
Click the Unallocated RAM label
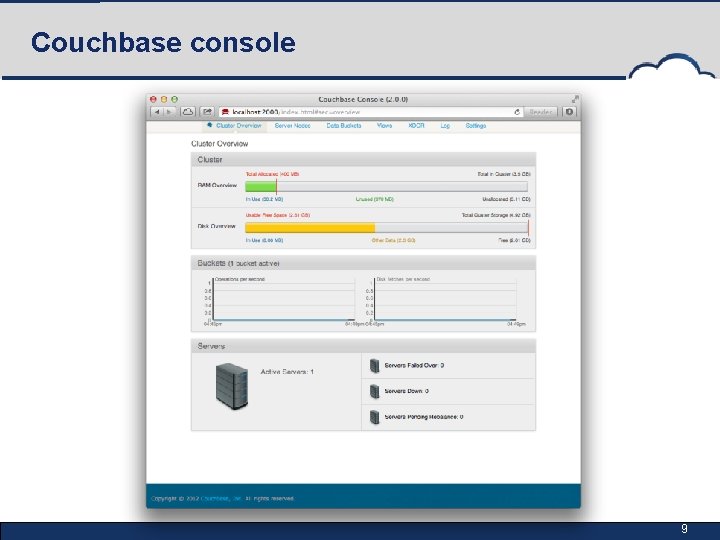point(506,199)
